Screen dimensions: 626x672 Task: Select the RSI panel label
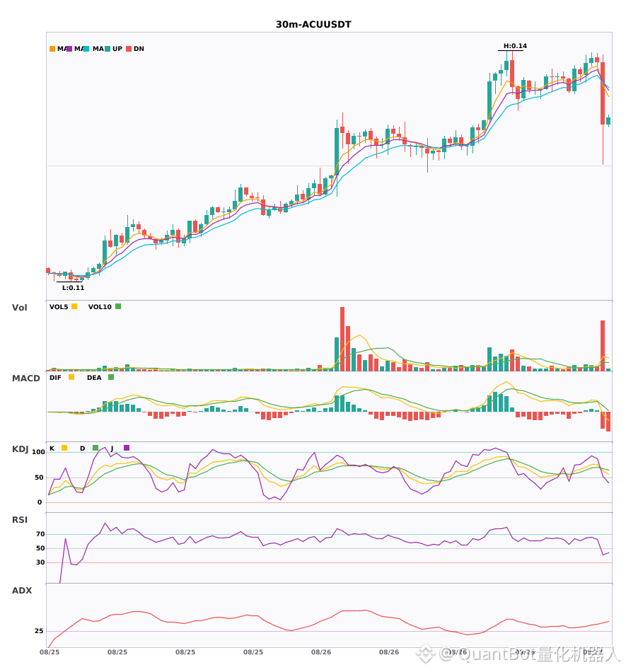tap(20, 519)
